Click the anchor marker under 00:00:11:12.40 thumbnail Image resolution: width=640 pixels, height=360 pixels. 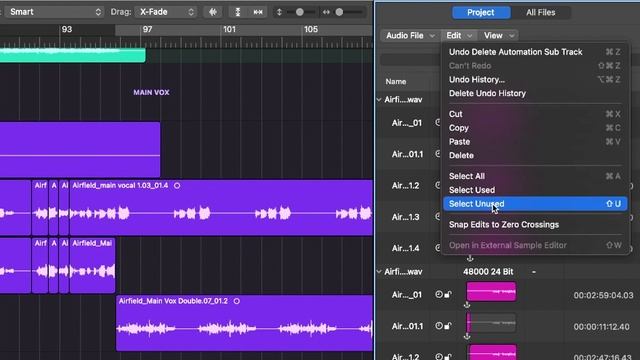(467, 336)
